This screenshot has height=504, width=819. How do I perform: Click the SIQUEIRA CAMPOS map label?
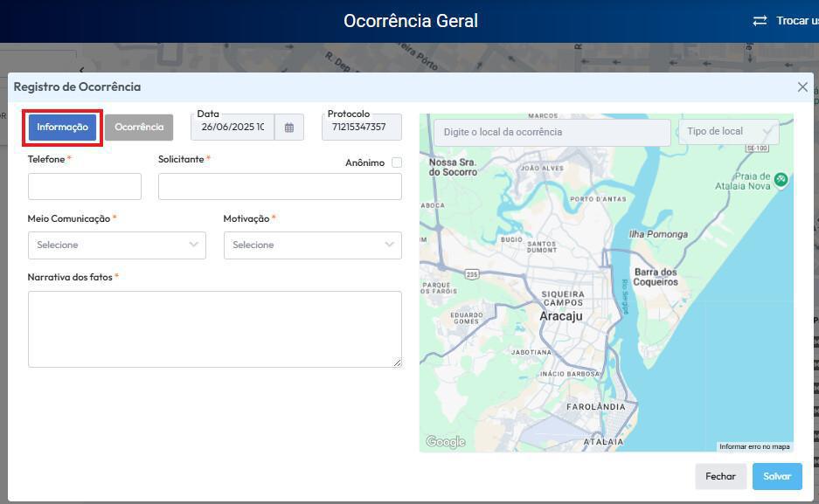(563, 299)
